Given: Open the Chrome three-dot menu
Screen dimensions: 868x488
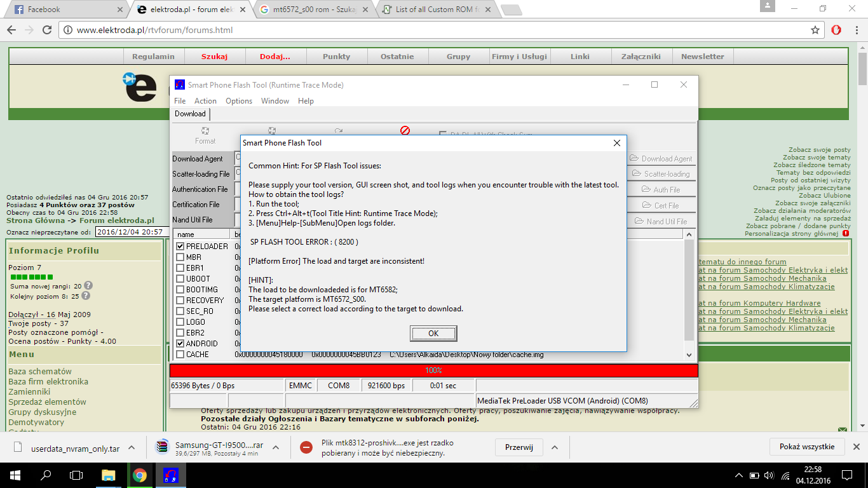Looking at the screenshot, I should pos(855,30).
